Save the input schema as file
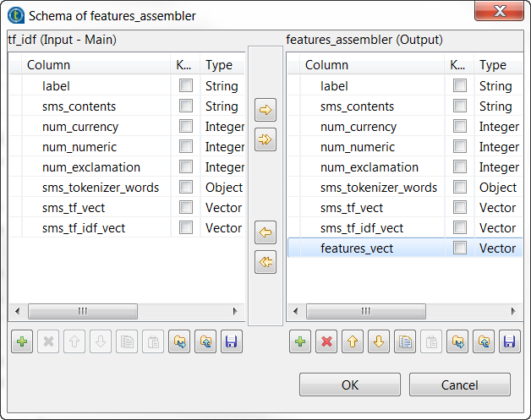Screen dimensions: 531x420 tap(230, 341)
